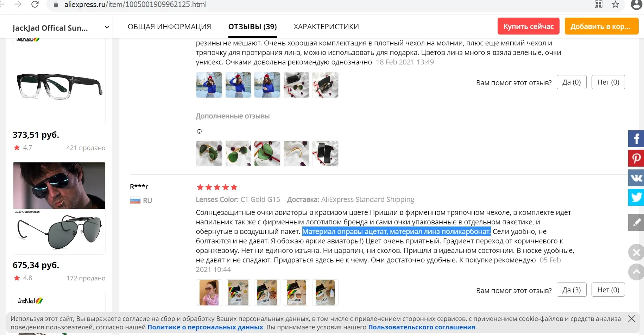The width and height of the screenshot is (644, 335).
Task: Share via the Pinterest icon
Action: 636,158
